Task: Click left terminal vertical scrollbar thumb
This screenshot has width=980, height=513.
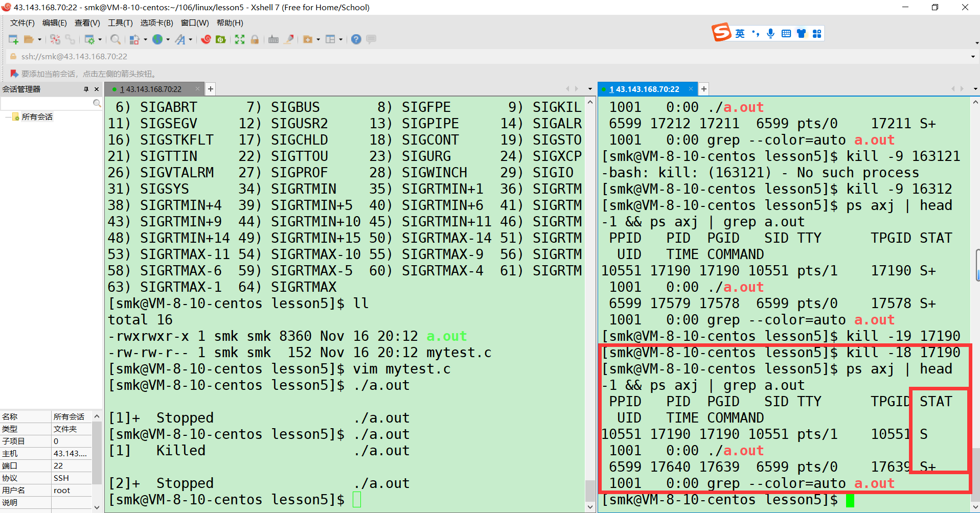Action: click(x=590, y=491)
